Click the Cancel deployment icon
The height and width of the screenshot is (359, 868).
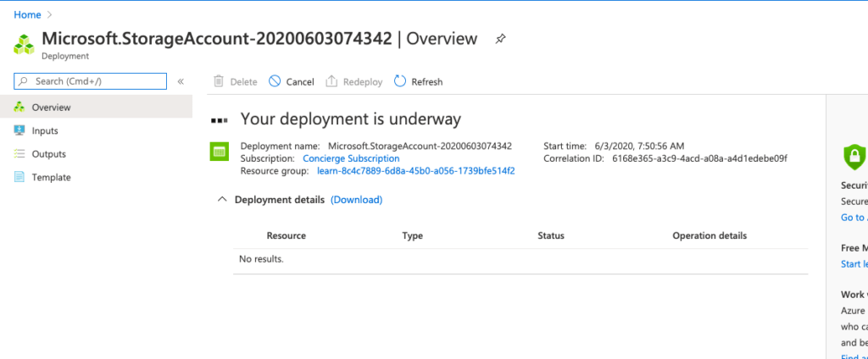275,81
